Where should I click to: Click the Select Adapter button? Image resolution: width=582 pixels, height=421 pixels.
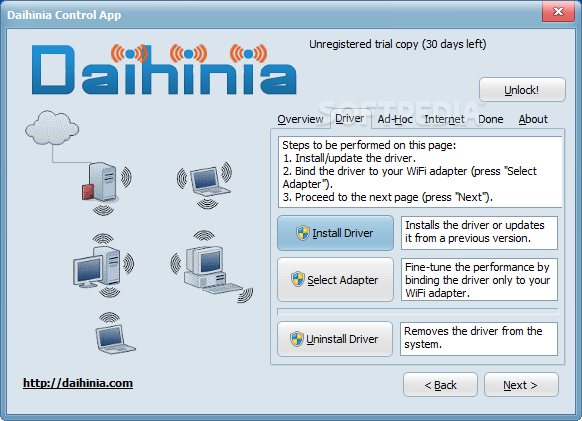click(335, 280)
